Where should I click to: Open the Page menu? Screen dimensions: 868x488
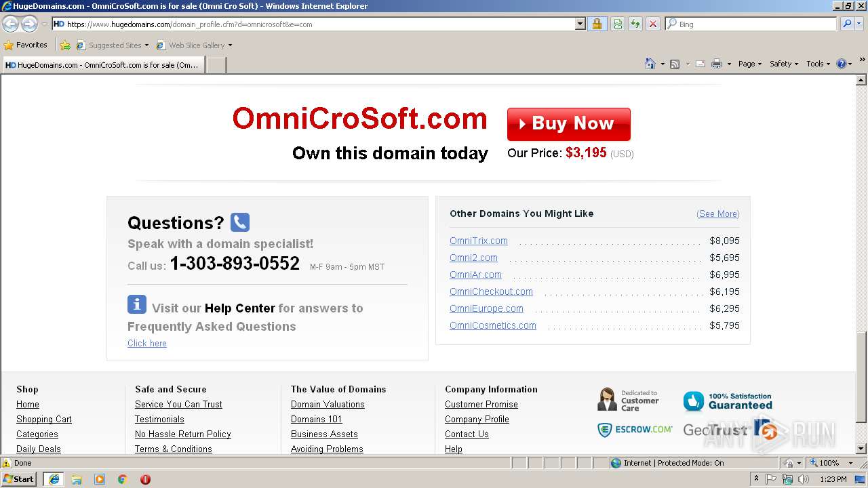point(750,64)
